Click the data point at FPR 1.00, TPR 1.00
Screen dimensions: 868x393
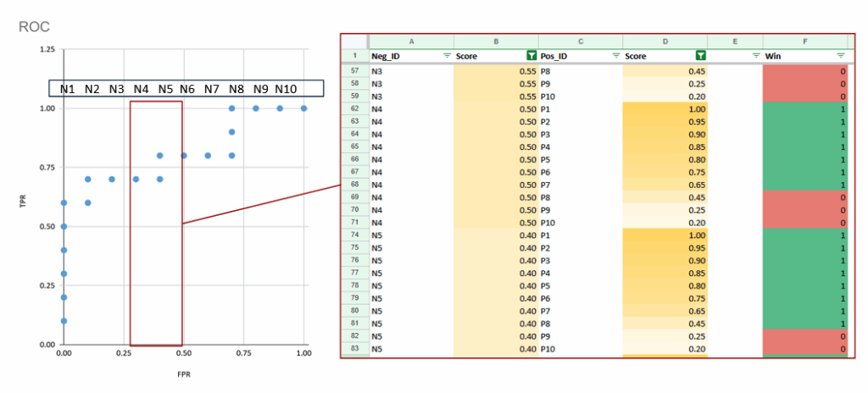coord(304,108)
